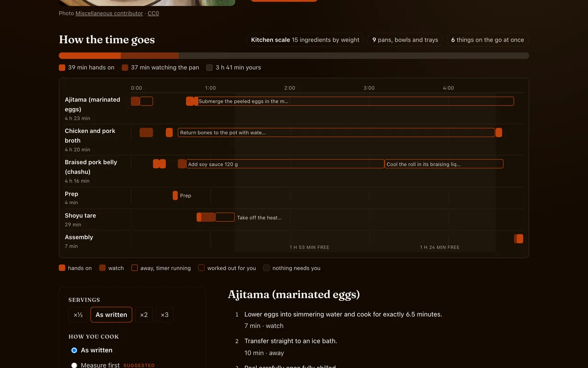Select 'Measure first' radio option
Viewport: 588px width, 368px height.
coord(74,365)
